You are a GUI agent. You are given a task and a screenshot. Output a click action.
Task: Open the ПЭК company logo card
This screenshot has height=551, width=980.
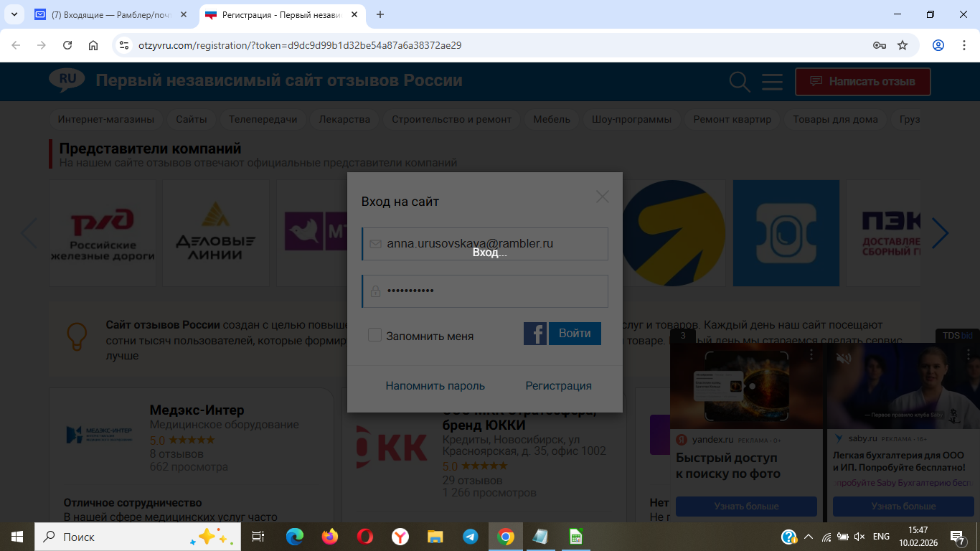(x=883, y=233)
